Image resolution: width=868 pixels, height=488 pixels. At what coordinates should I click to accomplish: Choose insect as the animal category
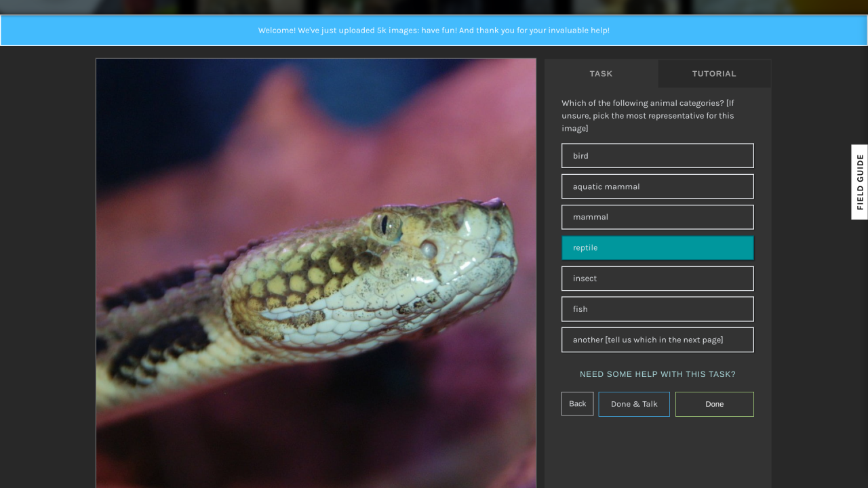click(x=657, y=279)
